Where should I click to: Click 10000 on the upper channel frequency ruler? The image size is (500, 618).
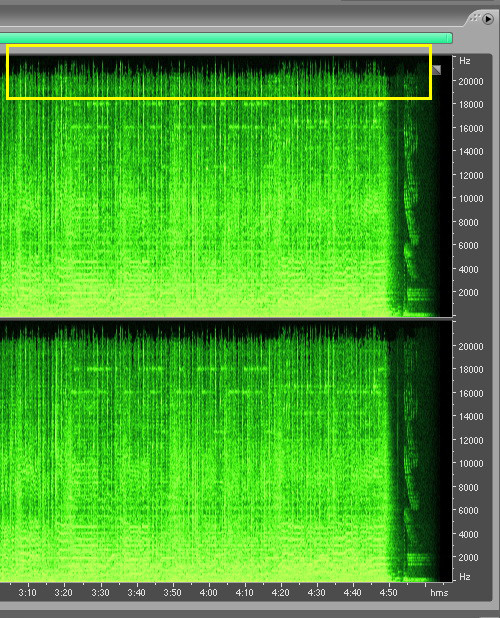click(x=470, y=199)
